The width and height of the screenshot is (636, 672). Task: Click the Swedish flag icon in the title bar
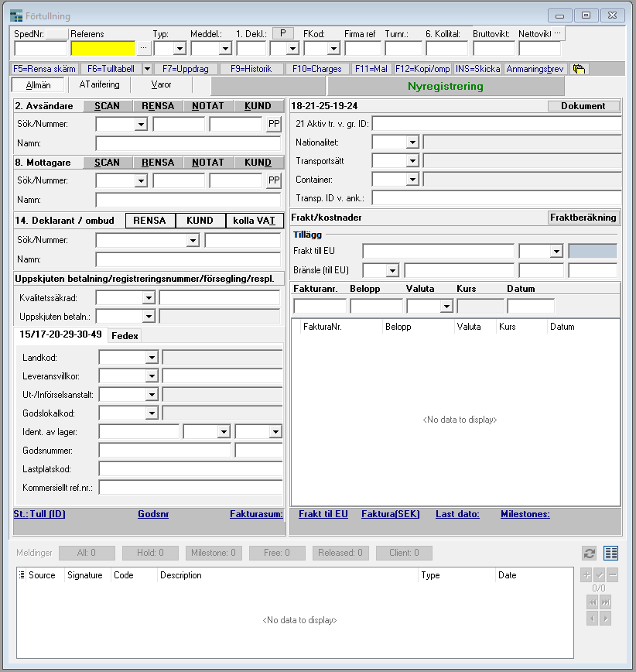pos(18,15)
